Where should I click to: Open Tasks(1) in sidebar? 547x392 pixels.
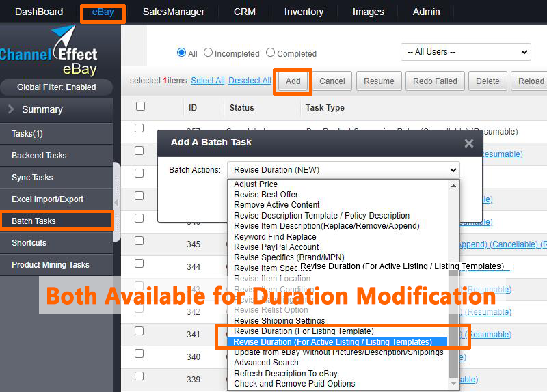[x=57, y=134]
